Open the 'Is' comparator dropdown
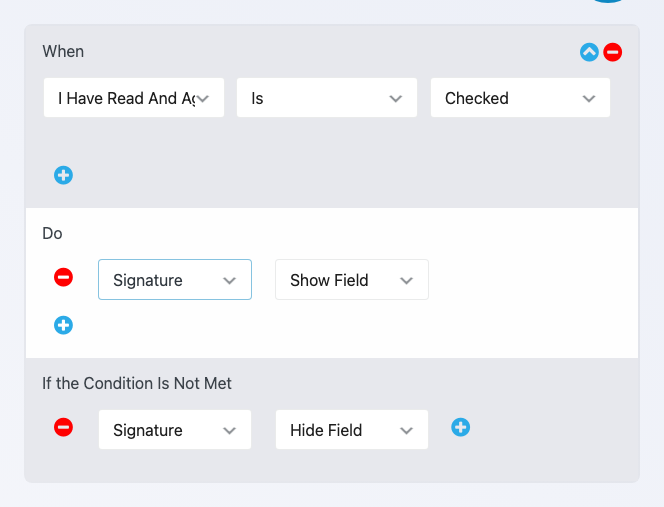 tap(327, 98)
